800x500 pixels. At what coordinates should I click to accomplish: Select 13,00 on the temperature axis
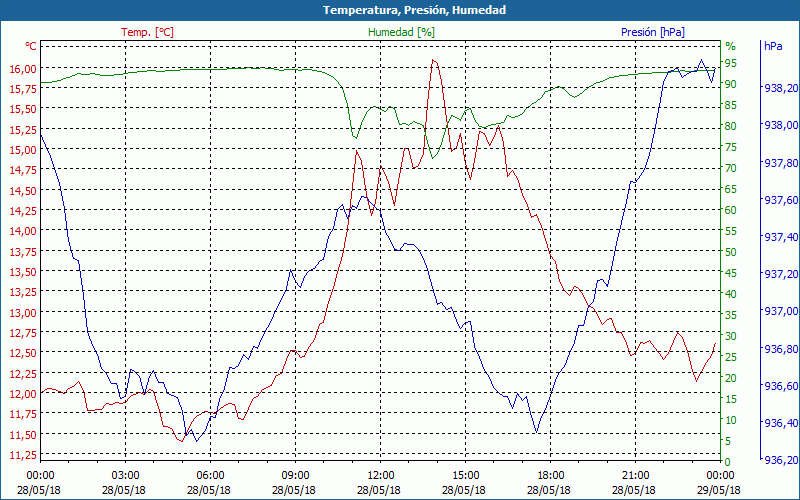pyautogui.click(x=22, y=312)
